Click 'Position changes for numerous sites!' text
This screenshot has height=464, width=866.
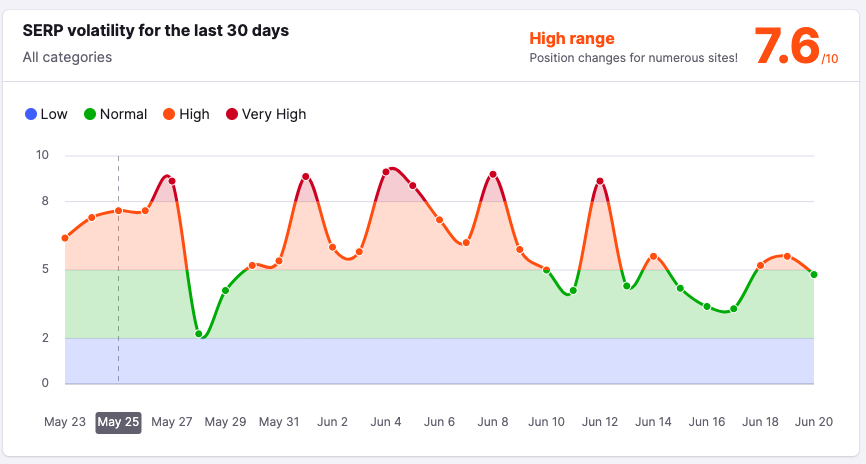click(x=633, y=58)
